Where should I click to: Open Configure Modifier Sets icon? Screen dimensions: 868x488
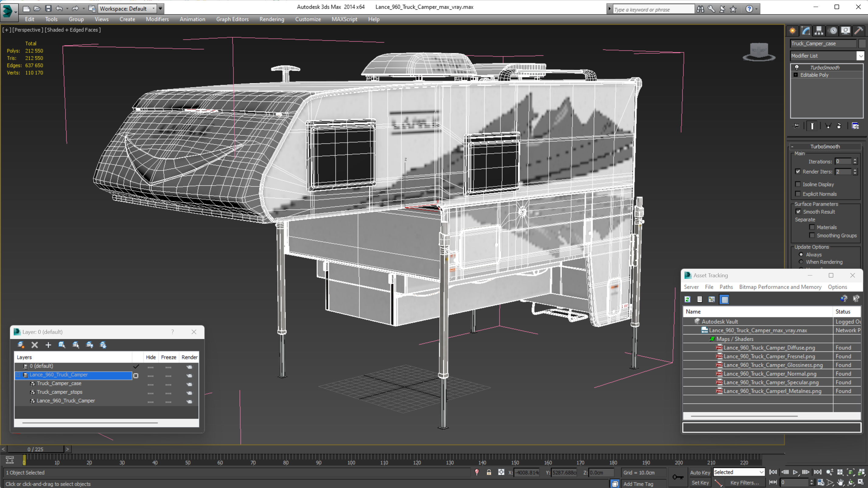pos(855,126)
